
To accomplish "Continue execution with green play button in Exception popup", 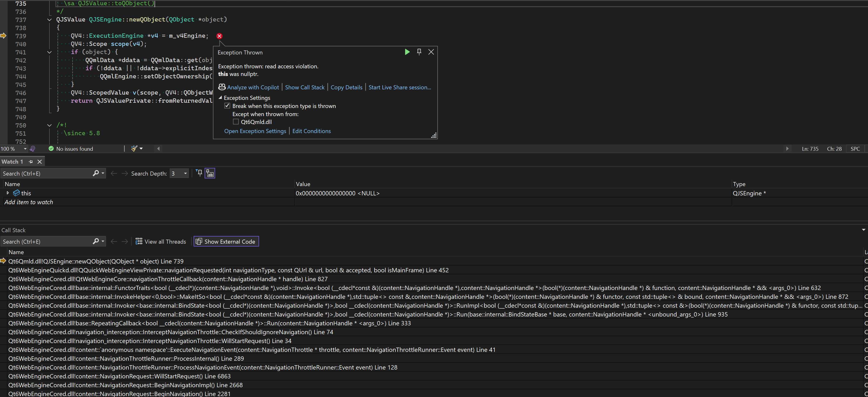I will pyautogui.click(x=407, y=52).
